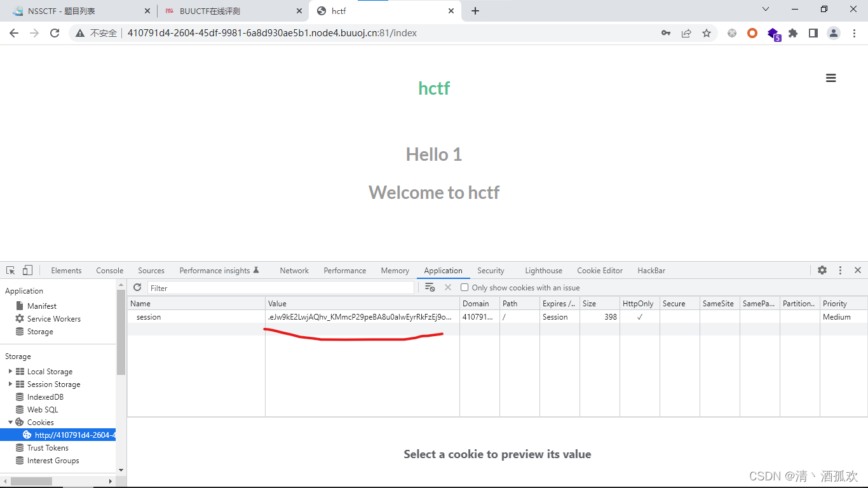Image resolution: width=868 pixels, height=488 pixels.
Task: Close the DevTools panel
Action: [858, 270]
